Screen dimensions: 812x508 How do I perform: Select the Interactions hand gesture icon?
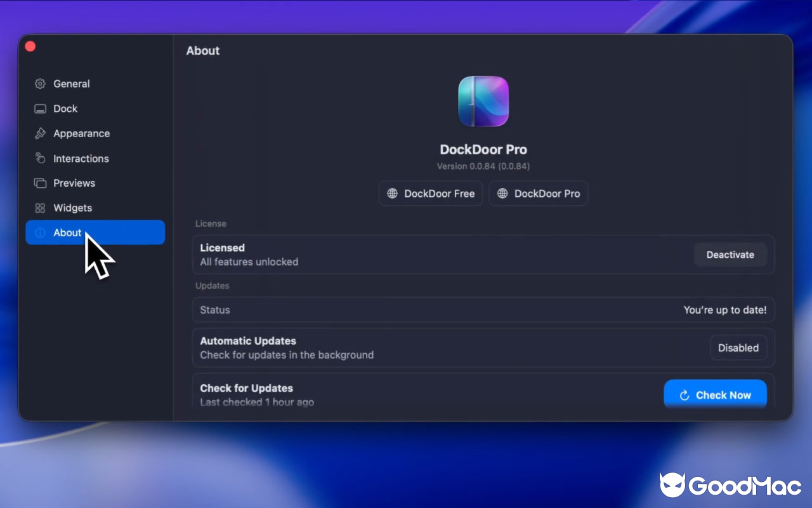click(39, 158)
